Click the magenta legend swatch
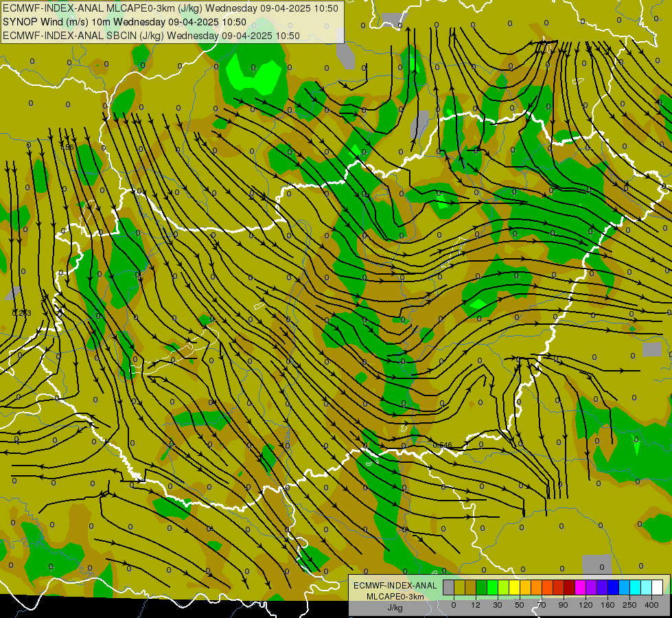The width and height of the screenshot is (672, 618). tap(581, 587)
